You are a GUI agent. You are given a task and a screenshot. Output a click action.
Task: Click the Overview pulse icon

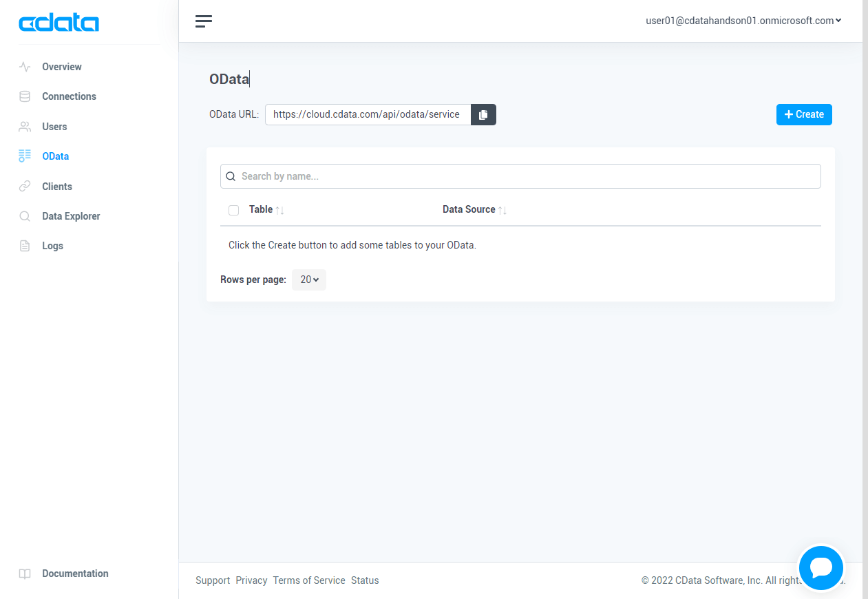click(25, 67)
